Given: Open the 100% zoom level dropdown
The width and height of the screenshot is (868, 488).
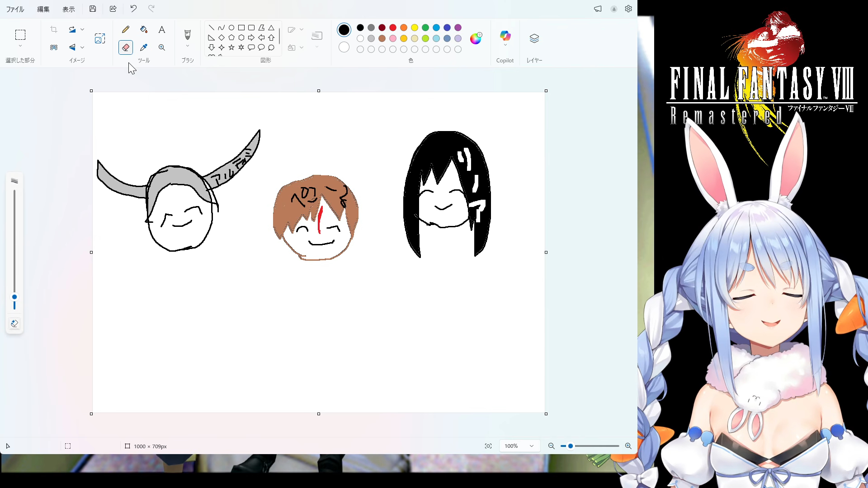Looking at the screenshot, I should coord(519,446).
